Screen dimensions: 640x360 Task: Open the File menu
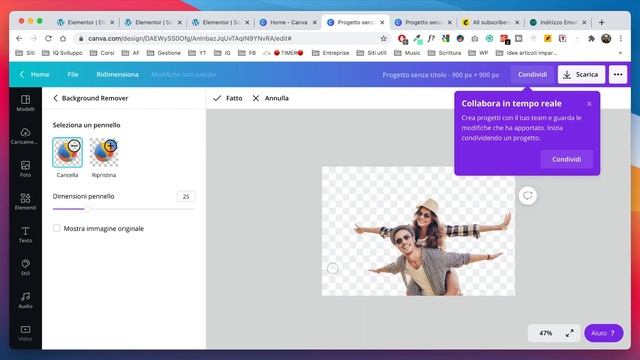coord(73,74)
